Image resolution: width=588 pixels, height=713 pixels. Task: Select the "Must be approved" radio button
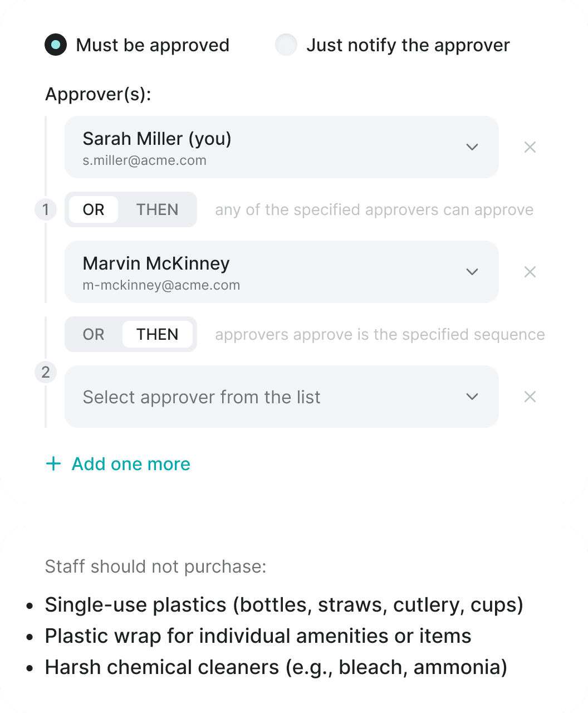point(56,45)
